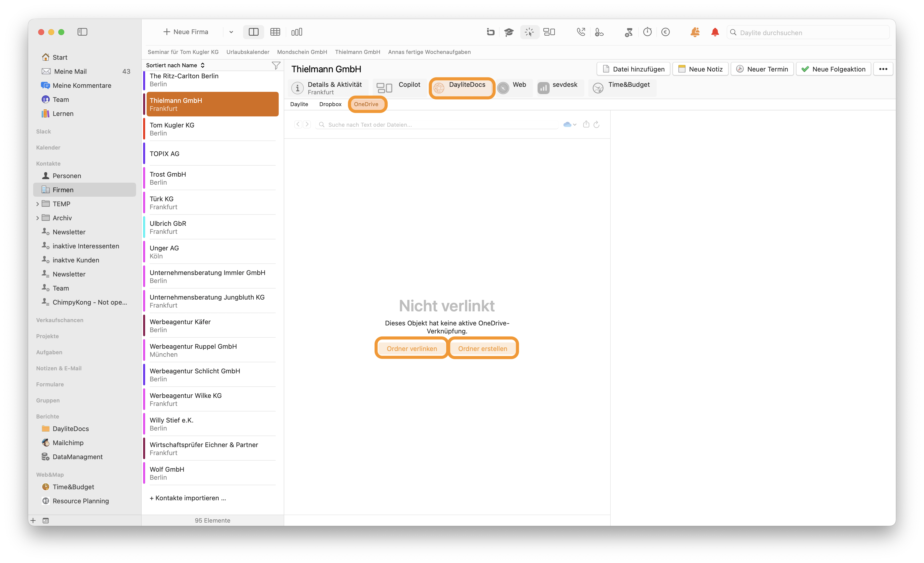Open the red bell reminders icon

pos(715,32)
